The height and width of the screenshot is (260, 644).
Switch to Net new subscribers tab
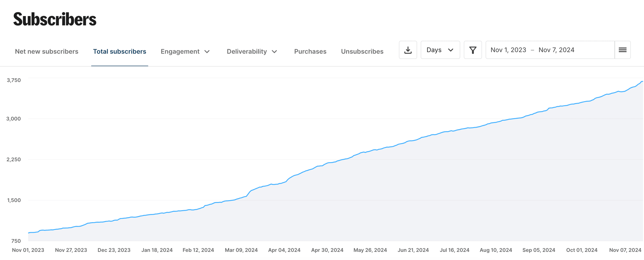(47, 51)
